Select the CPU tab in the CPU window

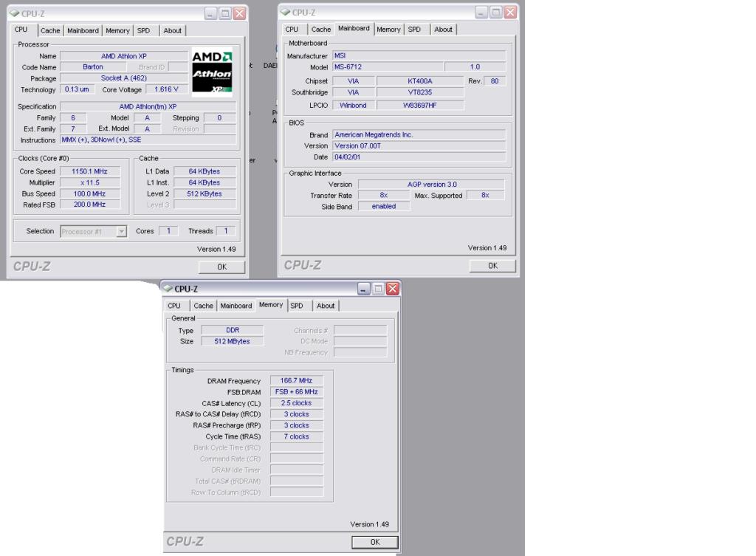click(21, 30)
